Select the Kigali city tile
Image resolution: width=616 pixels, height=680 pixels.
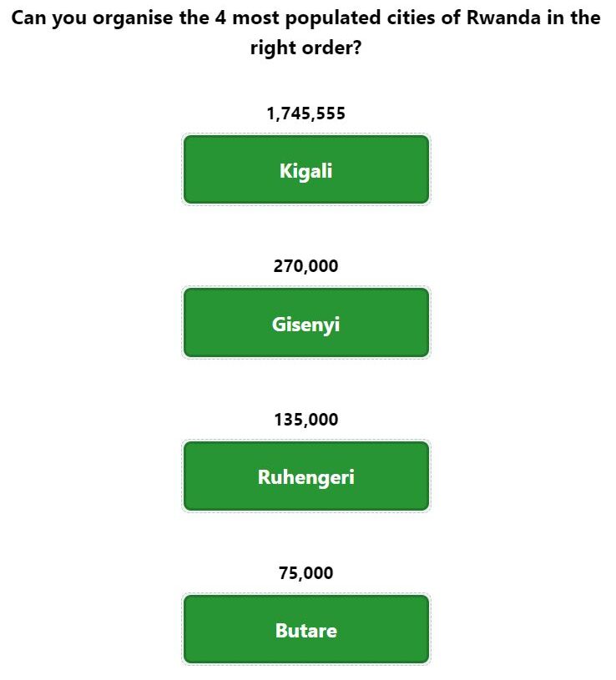coord(306,169)
